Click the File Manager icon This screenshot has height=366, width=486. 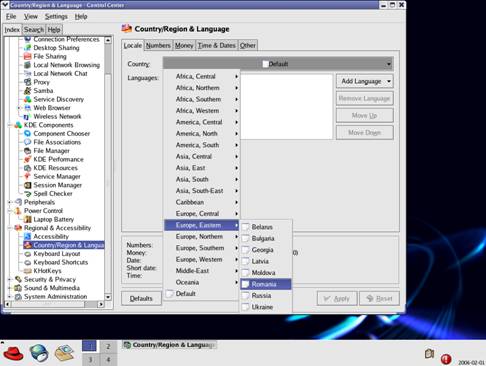[x=28, y=151]
